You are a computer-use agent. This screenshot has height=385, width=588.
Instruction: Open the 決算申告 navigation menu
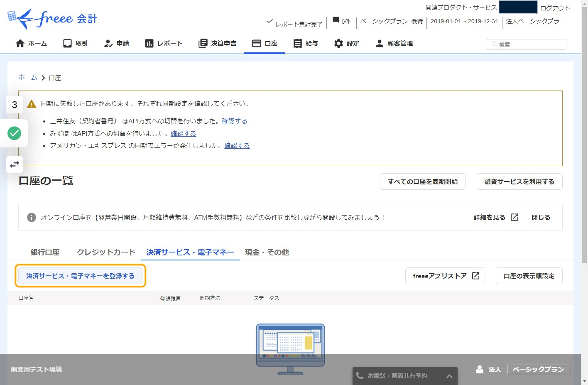pyautogui.click(x=217, y=43)
